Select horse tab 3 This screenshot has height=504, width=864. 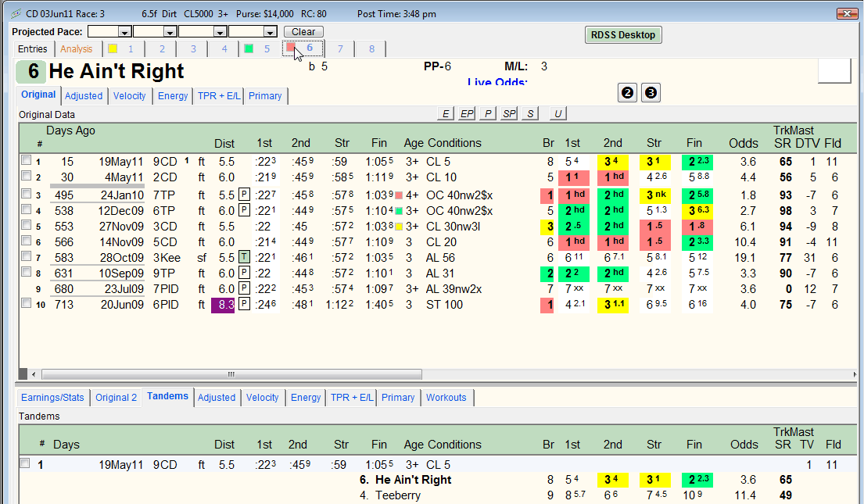pyautogui.click(x=193, y=49)
